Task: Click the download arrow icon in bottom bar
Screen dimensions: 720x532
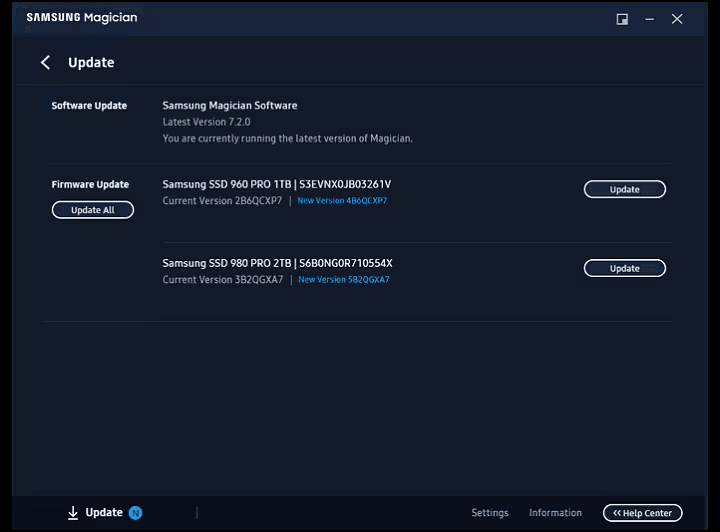Action: coord(73,513)
